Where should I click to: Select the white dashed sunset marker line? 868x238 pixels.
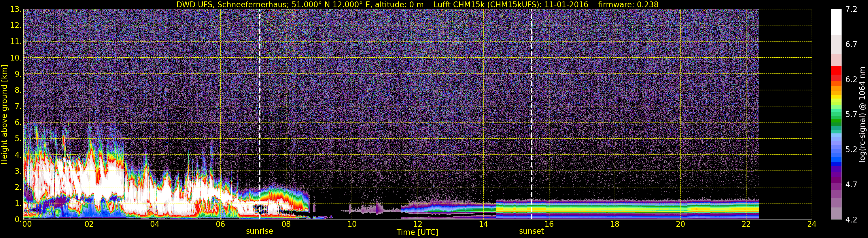coord(532,114)
